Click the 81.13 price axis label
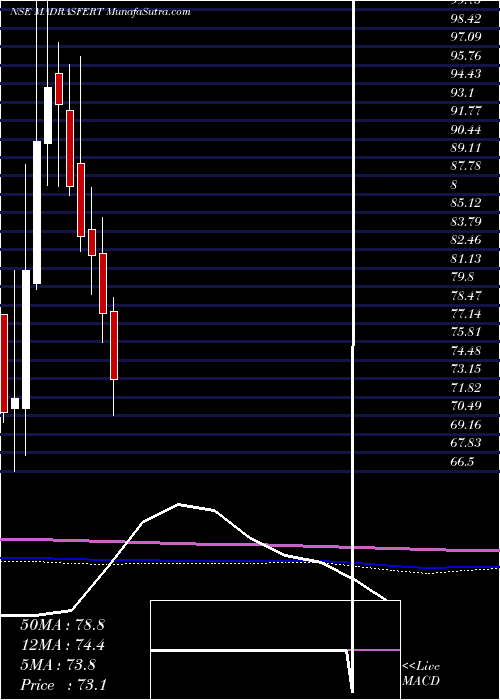This screenshot has width=500, height=700. tap(466, 258)
